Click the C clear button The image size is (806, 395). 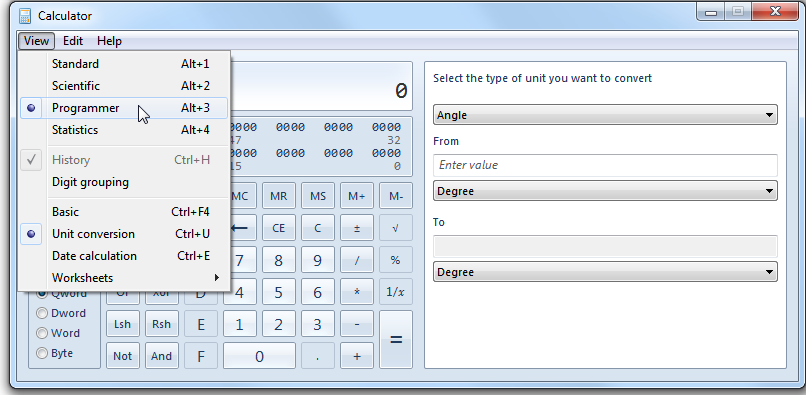(318, 228)
